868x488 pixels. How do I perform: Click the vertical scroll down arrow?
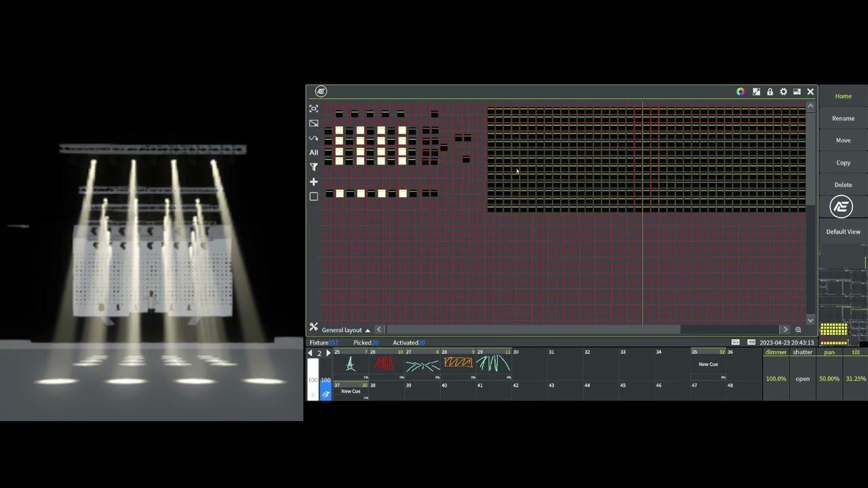tap(810, 320)
